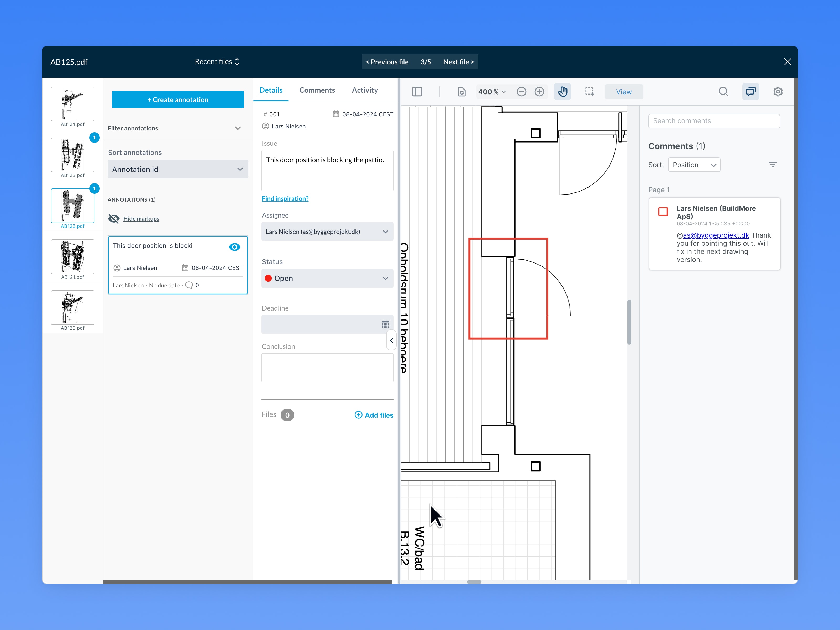
Task: Click the zoom in plus icon
Action: (539, 92)
